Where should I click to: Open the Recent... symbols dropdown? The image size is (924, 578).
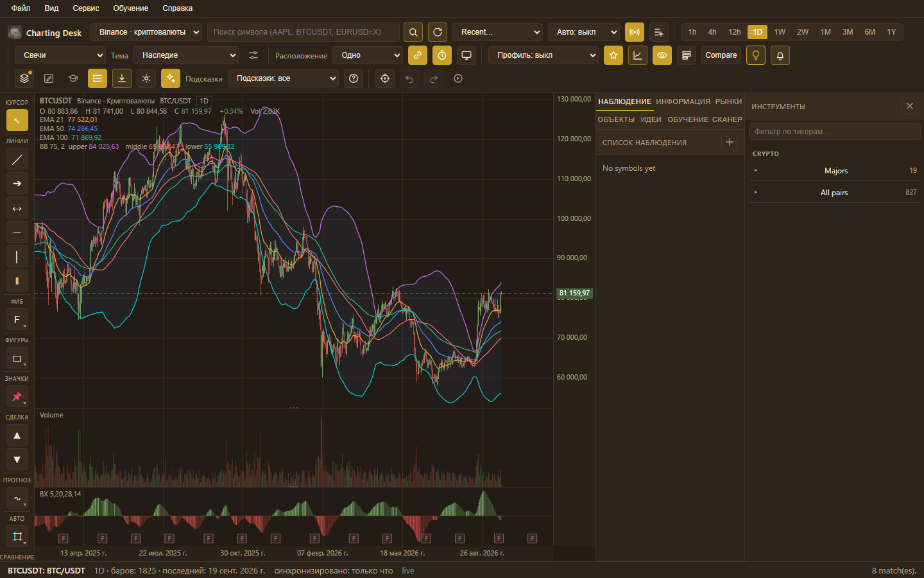497,32
